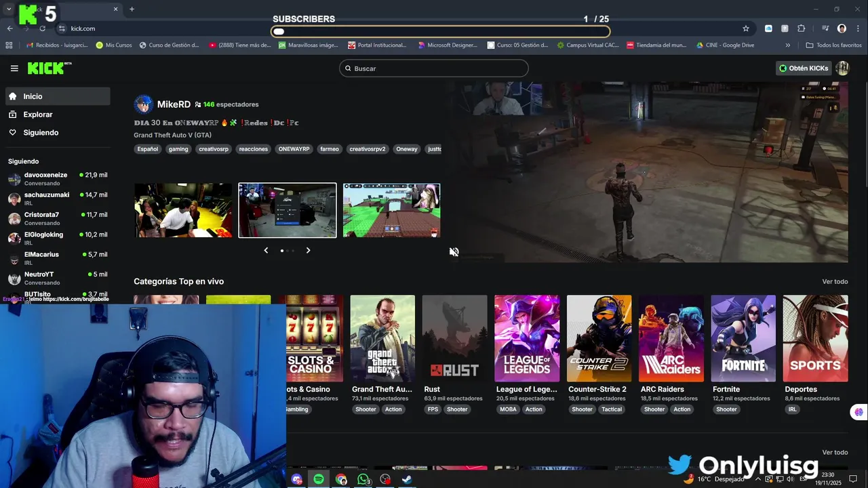Open the highlighted middle featured stream thumbnail
The width and height of the screenshot is (868, 488).
tap(288, 210)
